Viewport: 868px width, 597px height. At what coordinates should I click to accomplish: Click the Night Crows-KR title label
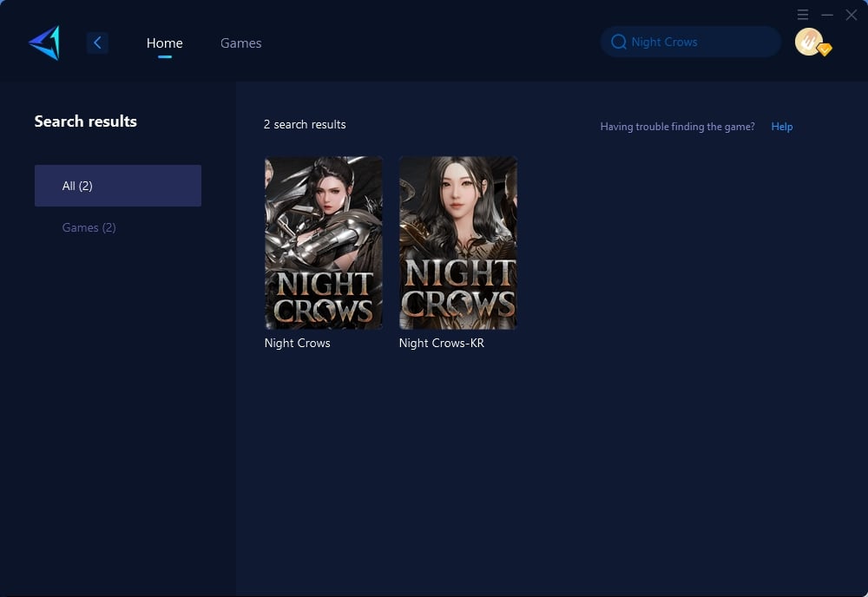point(441,343)
